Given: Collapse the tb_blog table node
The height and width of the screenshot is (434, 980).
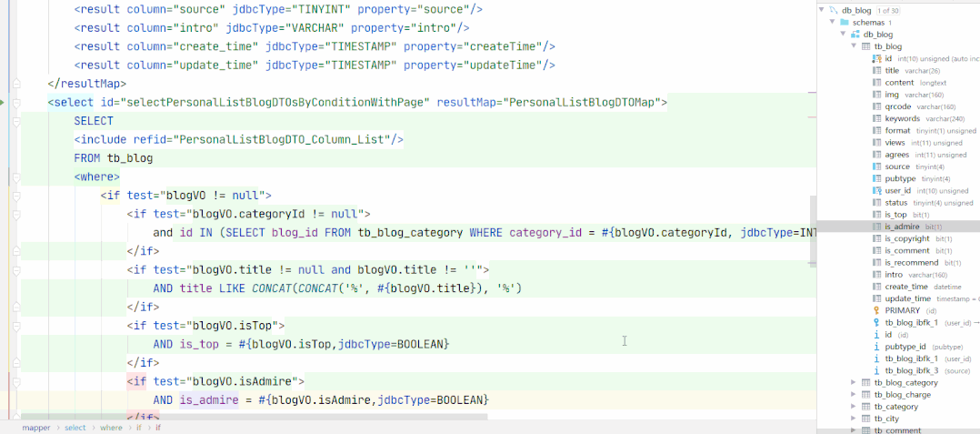Looking at the screenshot, I should pos(854,46).
